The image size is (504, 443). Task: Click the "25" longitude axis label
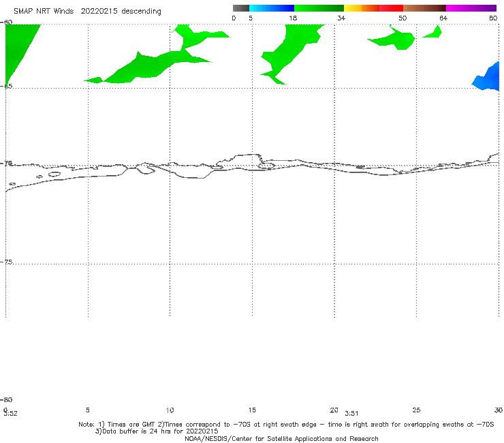[x=416, y=410]
